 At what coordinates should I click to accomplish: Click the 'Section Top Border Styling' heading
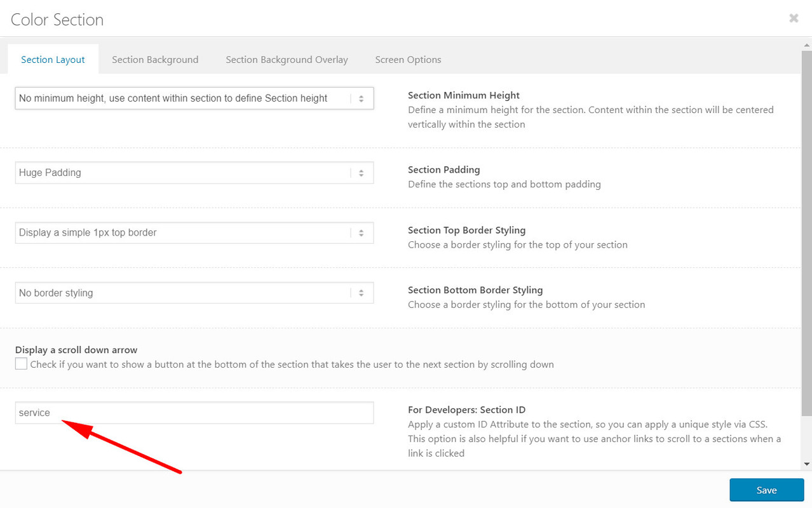467,230
